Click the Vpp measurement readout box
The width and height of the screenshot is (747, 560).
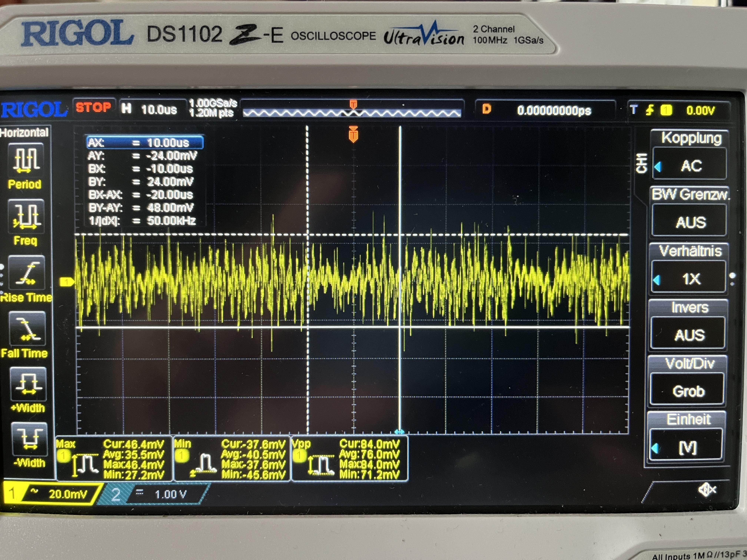point(350,458)
